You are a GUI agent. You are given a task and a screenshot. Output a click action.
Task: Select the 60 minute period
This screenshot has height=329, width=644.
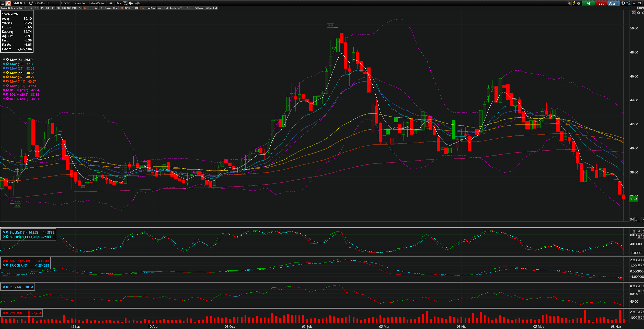click(x=58, y=8)
